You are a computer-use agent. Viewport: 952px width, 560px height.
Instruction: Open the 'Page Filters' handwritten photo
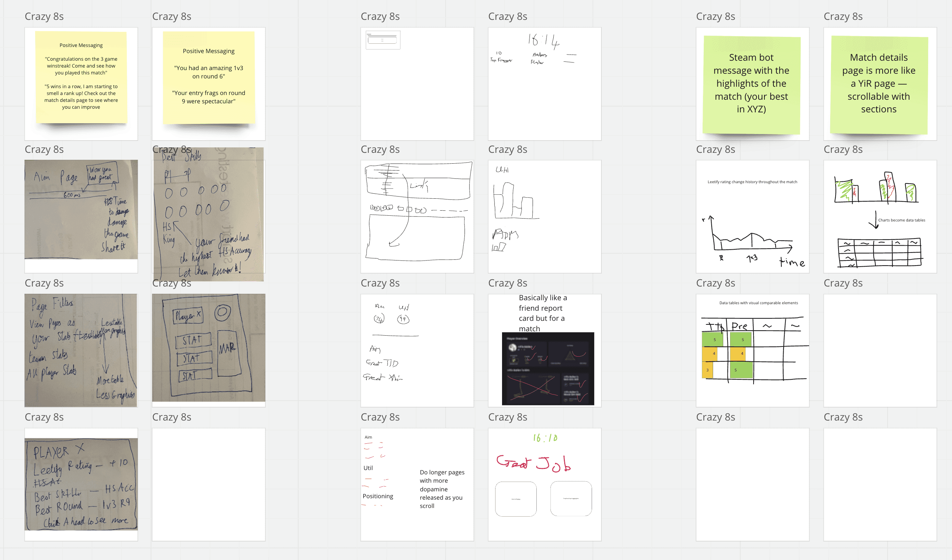[81, 350]
